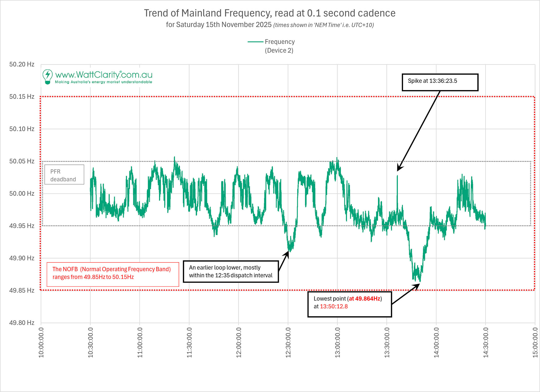Click the chart title 'Trend of Mainland Frequency'
This screenshot has width=540, height=392.
pos(270,13)
